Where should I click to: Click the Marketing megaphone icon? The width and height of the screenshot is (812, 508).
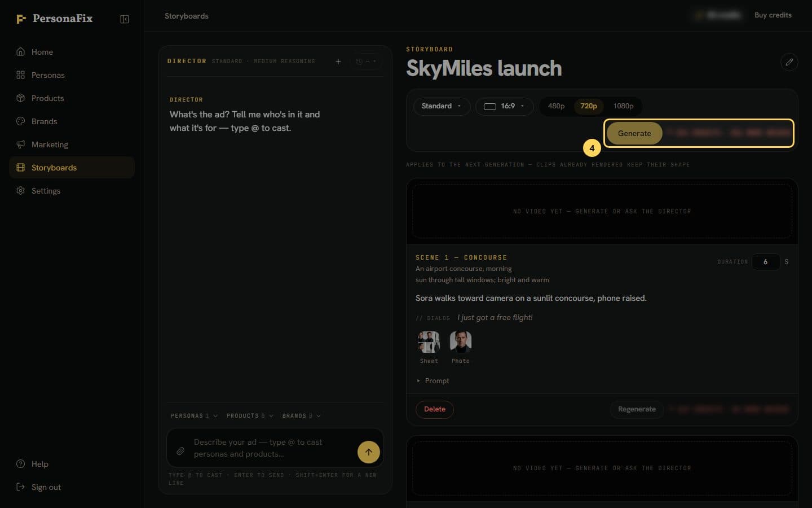(x=21, y=144)
